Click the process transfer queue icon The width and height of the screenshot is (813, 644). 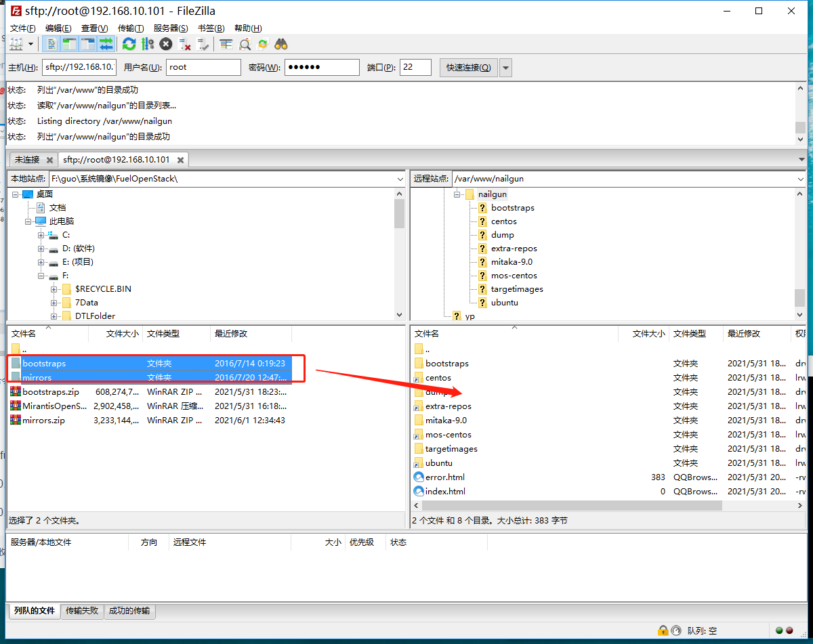coord(147,45)
